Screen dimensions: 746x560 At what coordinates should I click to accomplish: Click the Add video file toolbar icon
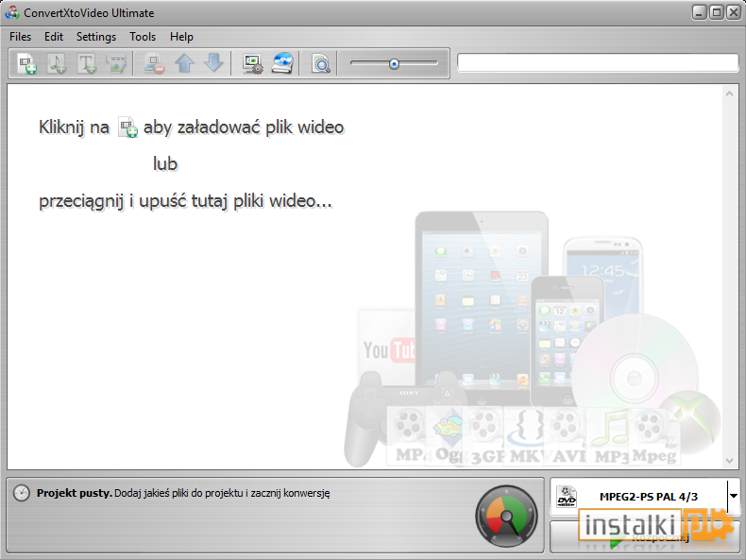pyautogui.click(x=27, y=63)
